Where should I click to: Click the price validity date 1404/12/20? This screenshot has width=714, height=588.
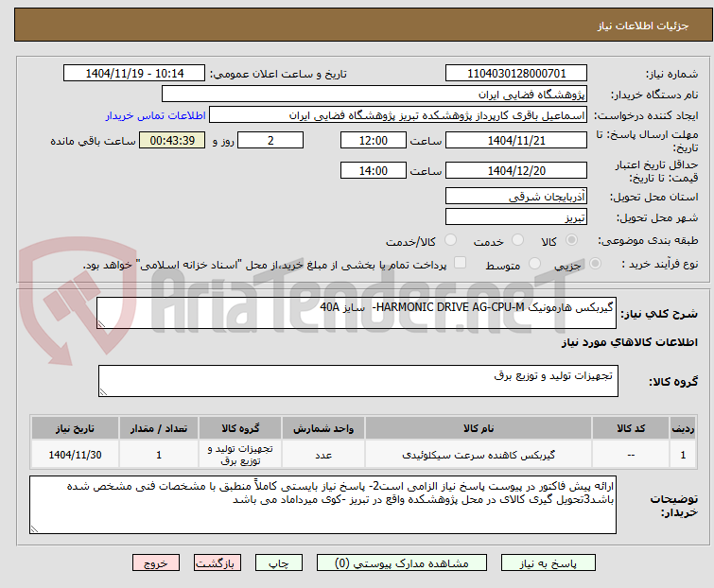tap(516, 170)
